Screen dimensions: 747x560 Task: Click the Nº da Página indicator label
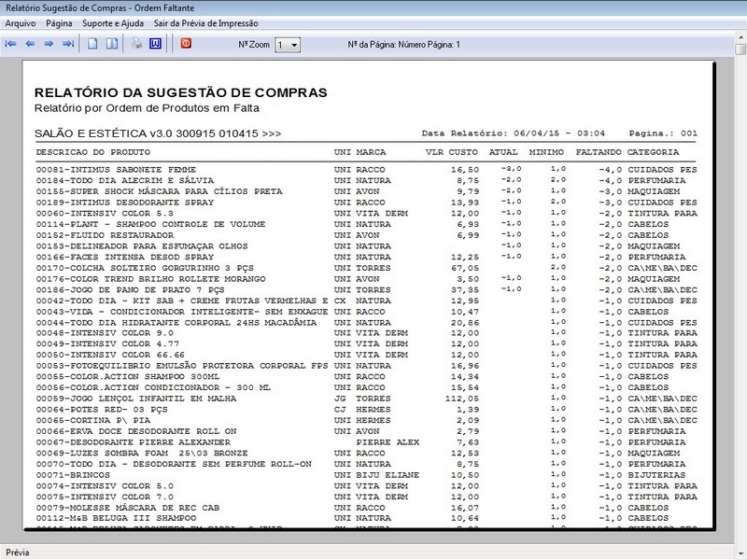[x=402, y=45]
